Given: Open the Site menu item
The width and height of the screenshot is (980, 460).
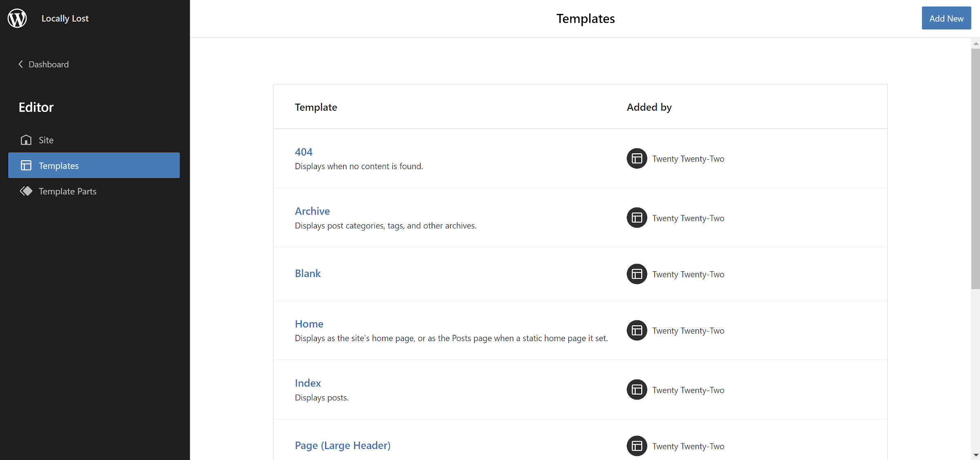Looking at the screenshot, I should pyautogui.click(x=46, y=140).
